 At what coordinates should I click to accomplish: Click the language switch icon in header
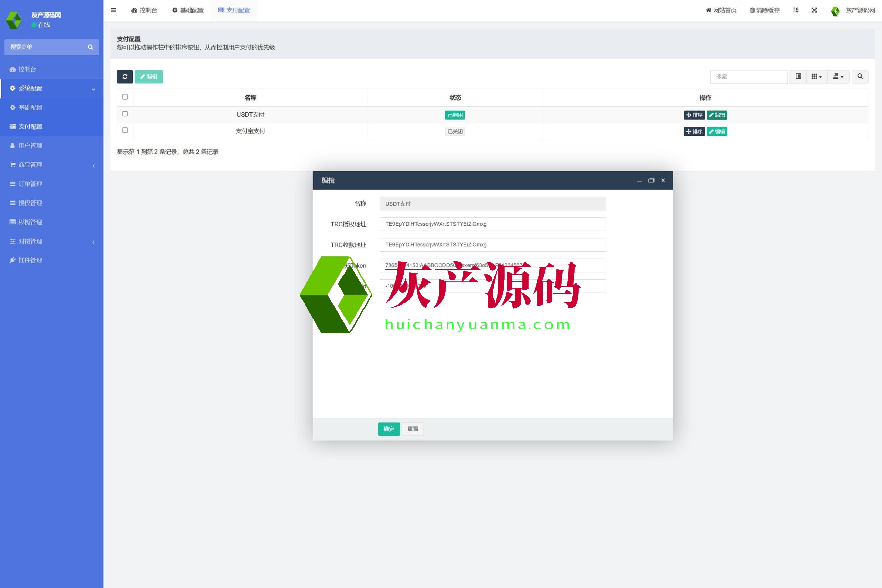pyautogui.click(x=796, y=10)
